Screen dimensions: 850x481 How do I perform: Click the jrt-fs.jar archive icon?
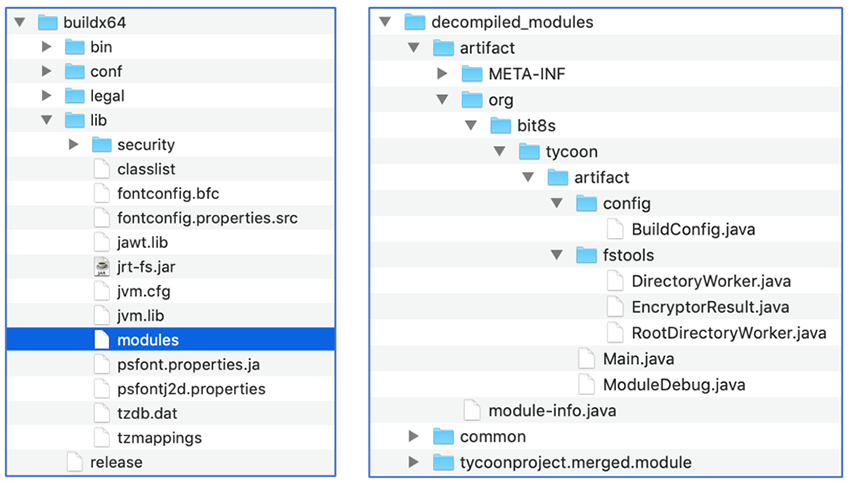point(100,266)
